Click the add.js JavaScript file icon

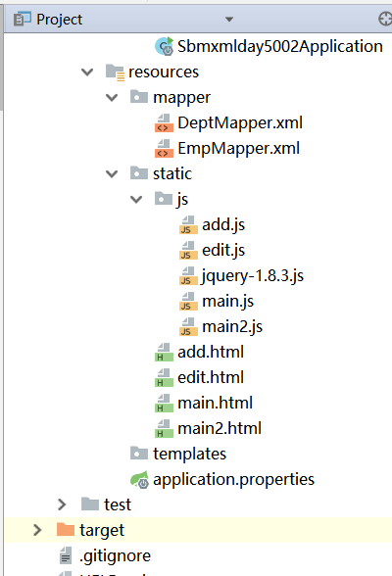click(188, 225)
